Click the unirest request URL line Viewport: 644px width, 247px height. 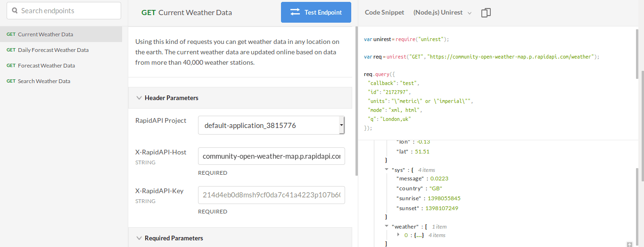[x=481, y=57]
